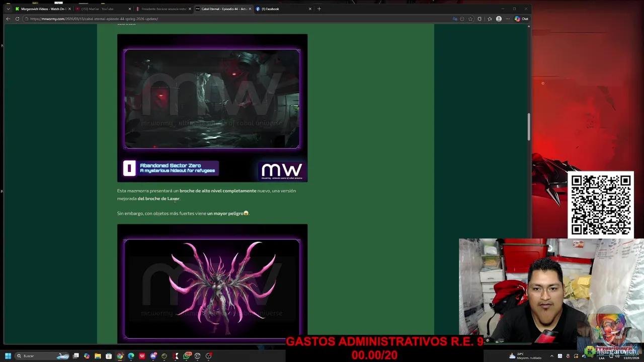Click the page vertical scrollbar thumb

point(528,127)
